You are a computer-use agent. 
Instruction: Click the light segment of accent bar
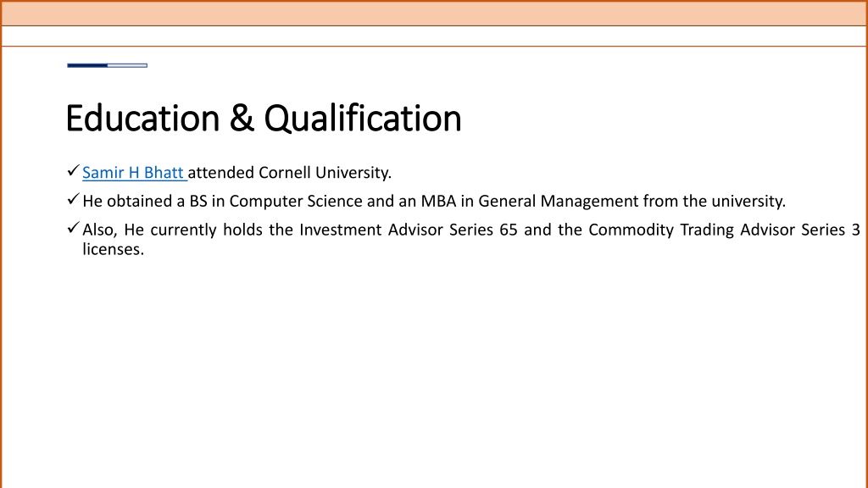(128, 65)
